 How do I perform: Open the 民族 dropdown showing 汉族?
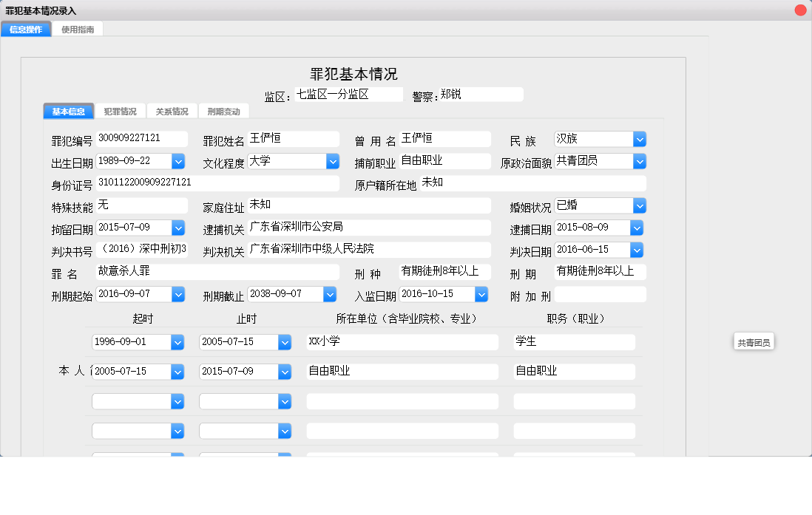point(640,138)
